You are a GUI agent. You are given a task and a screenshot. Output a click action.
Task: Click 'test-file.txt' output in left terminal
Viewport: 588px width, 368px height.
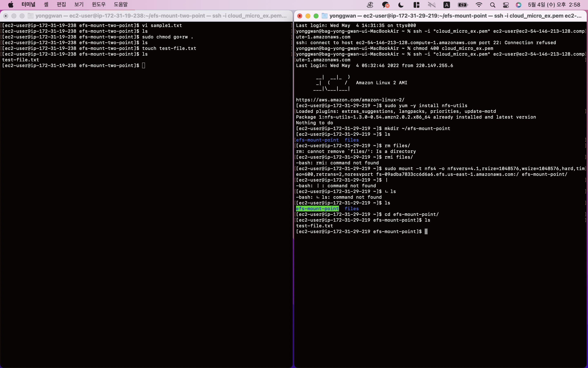point(21,60)
